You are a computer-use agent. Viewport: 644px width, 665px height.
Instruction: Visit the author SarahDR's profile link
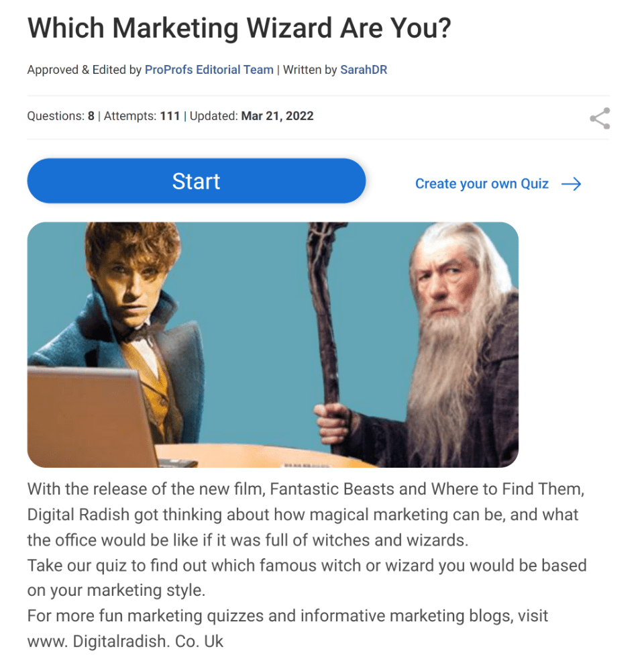pos(364,70)
